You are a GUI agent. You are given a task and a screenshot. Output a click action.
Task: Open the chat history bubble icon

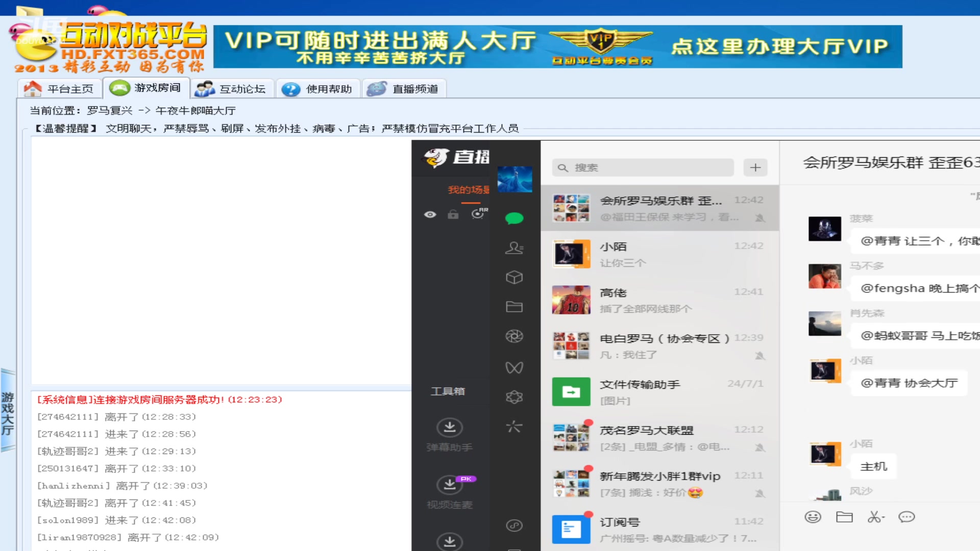[x=907, y=517]
